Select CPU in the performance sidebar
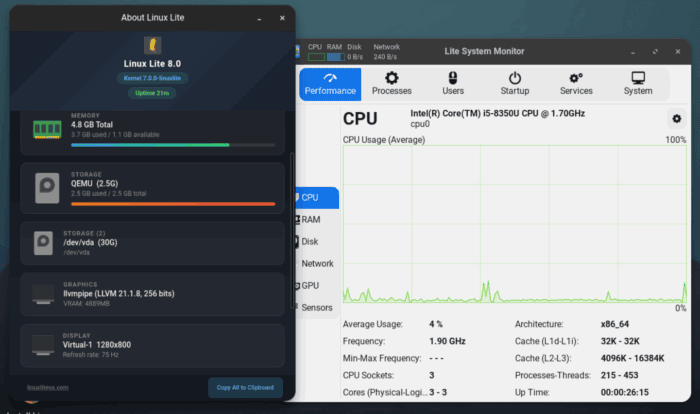 point(317,197)
